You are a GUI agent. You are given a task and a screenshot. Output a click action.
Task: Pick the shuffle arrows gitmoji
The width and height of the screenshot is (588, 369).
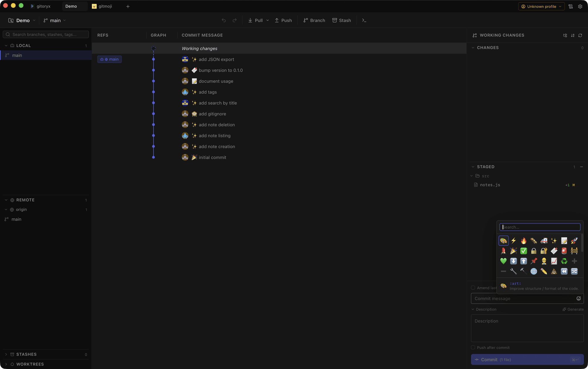point(574,271)
